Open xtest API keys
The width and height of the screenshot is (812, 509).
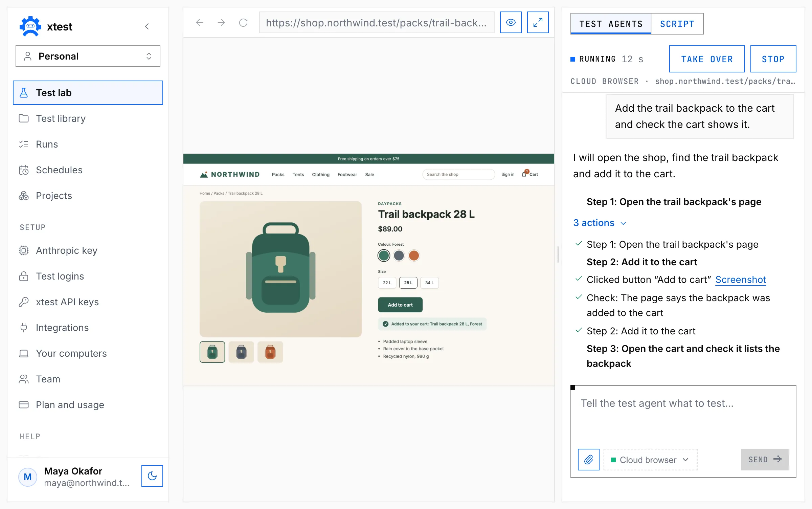coord(88,302)
